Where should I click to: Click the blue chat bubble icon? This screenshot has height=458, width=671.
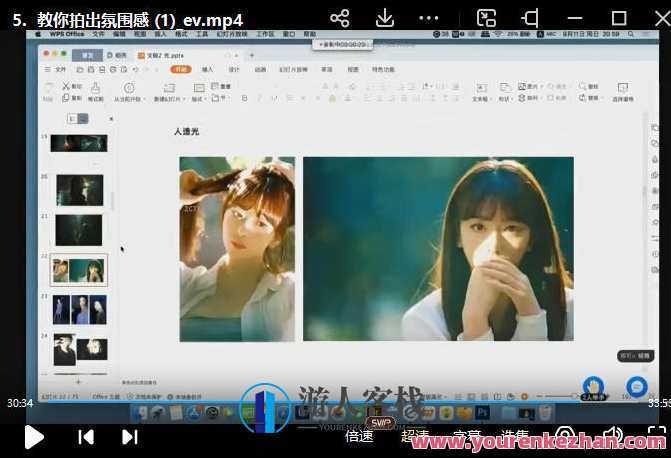pos(636,386)
